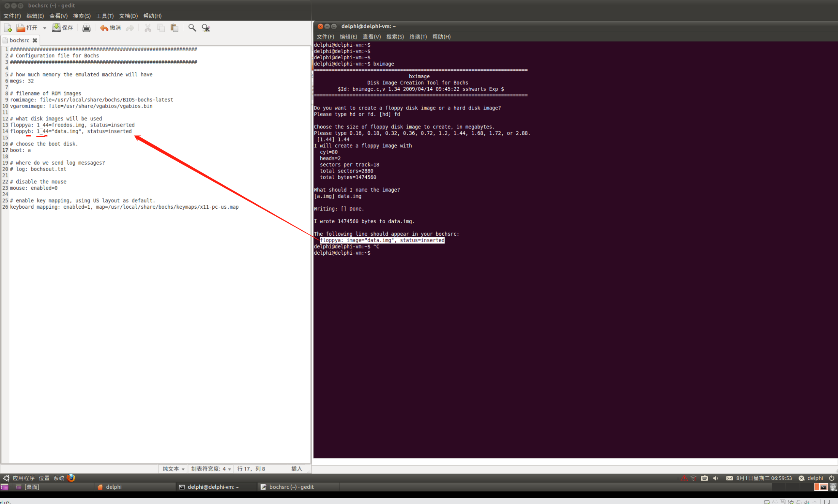Click the new document icon in gedit
This screenshot has height=504, width=838.
point(8,28)
